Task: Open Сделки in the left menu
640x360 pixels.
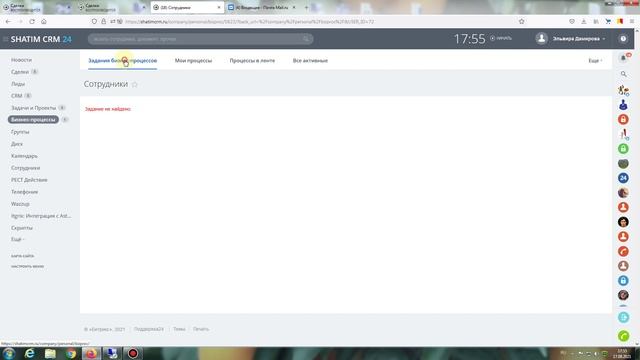Action: [x=20, y=72]
